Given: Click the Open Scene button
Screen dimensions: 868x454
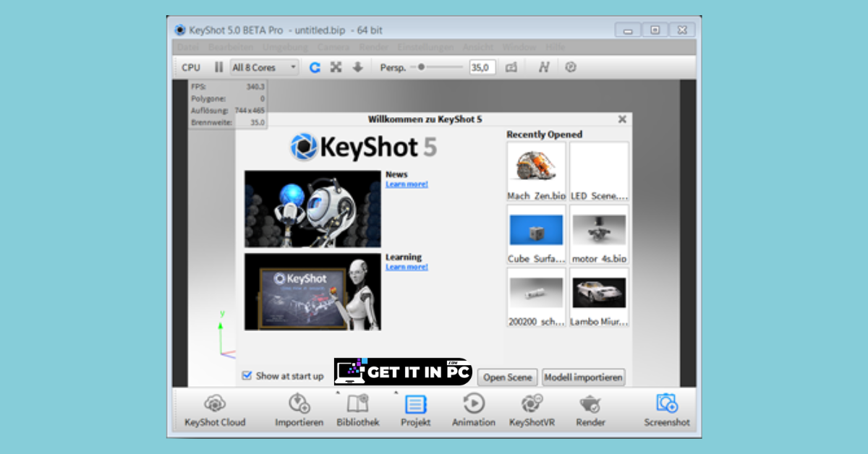Looking at the screenshot, I should click(507, 377).
